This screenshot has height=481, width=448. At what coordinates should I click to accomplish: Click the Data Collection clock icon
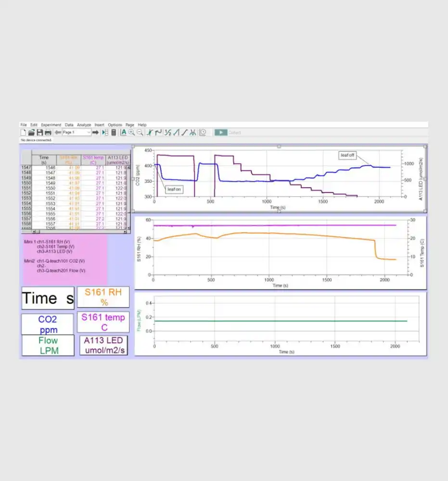[203, 132]
